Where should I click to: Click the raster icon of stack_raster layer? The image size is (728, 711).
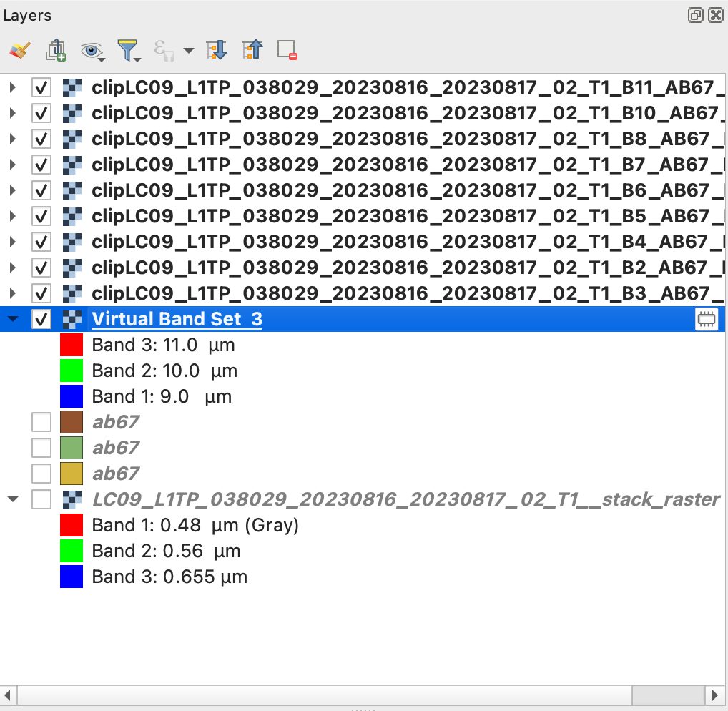[x=72, y=500]
